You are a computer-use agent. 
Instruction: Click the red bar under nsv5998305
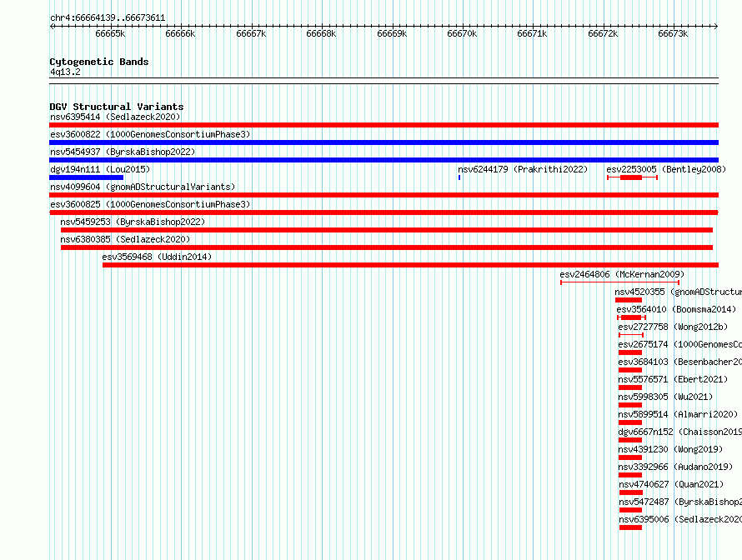[x=629, y=405]
